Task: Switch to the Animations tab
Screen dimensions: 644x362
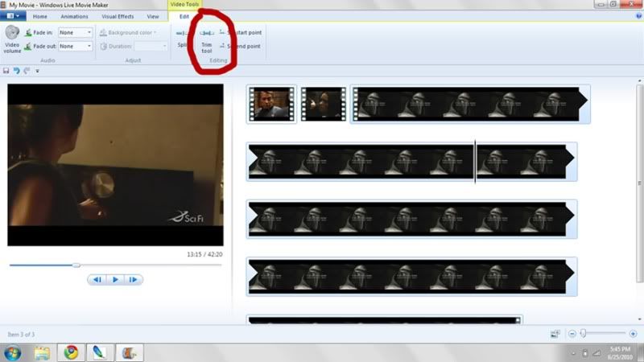Action: (74, 16)
